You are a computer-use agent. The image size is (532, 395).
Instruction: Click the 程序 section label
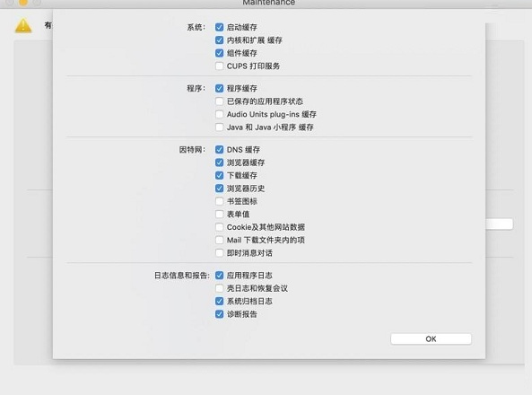tap(196, 88)
